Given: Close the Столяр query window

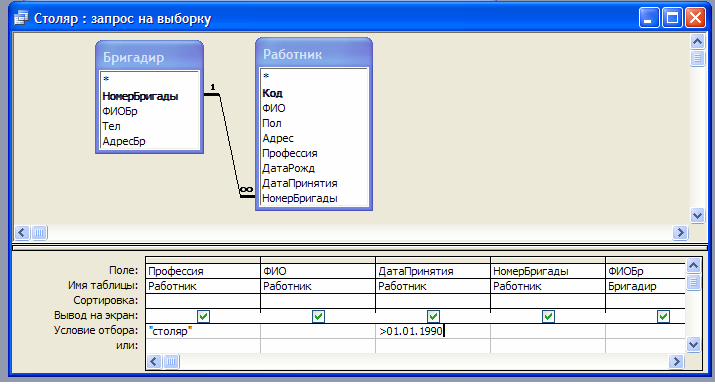Looking at the screenshot, I should point(695,18).
